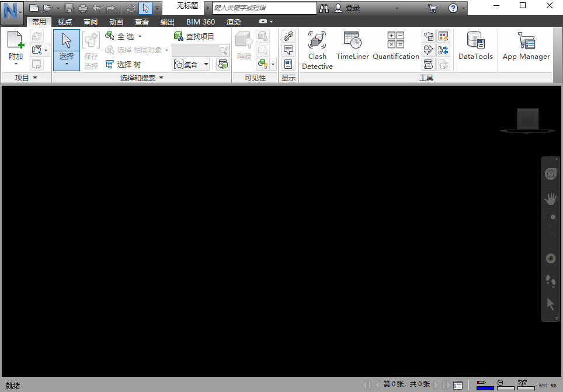
Task: Toggle the Walk footsteps tool
Action: coord(550,281)
